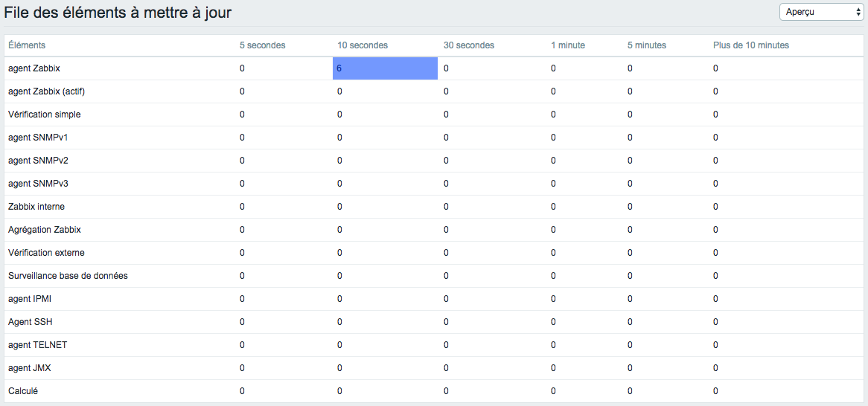Screen dimensions: 868x406
Task: Click the Calculé row label
Action: 23,391
